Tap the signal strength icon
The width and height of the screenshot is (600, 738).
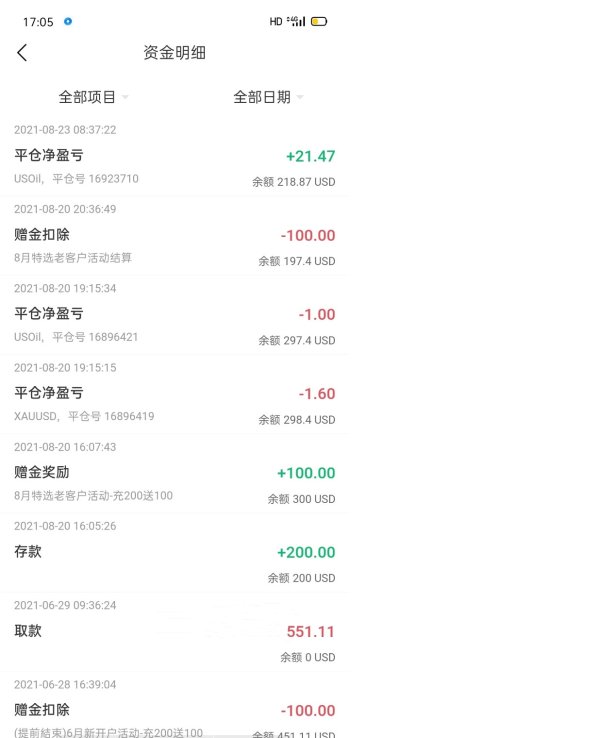(x=296, y=21)
